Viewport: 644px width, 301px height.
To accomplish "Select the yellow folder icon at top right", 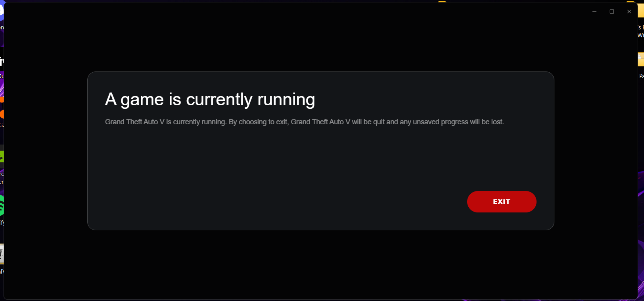I will pos(641,10).
